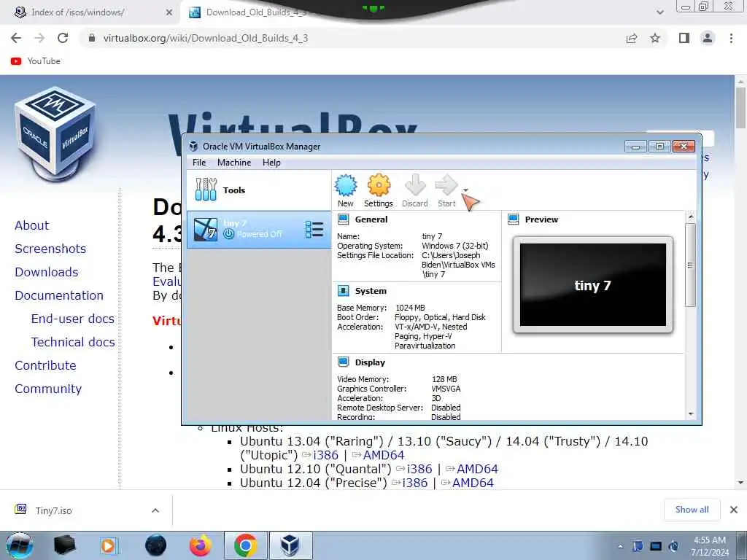Open the Downloads link in sidebar
The image size is (747, 560).
(46, 272)
